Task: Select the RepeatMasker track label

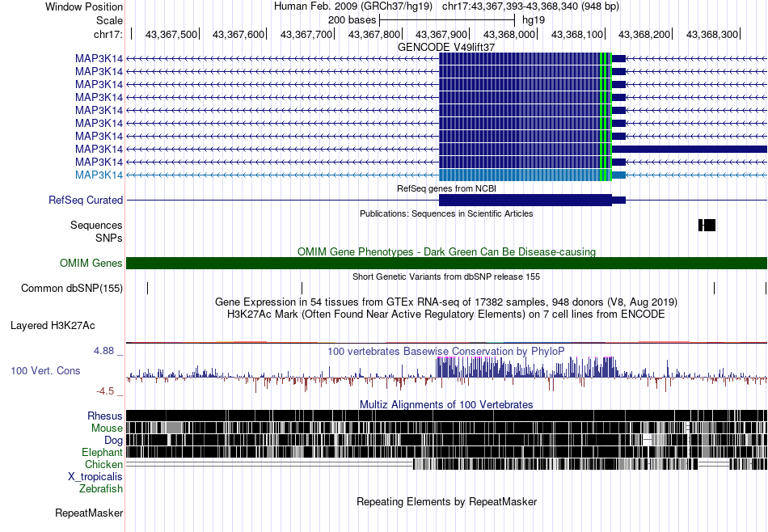Action: click(x=89, y=513)
